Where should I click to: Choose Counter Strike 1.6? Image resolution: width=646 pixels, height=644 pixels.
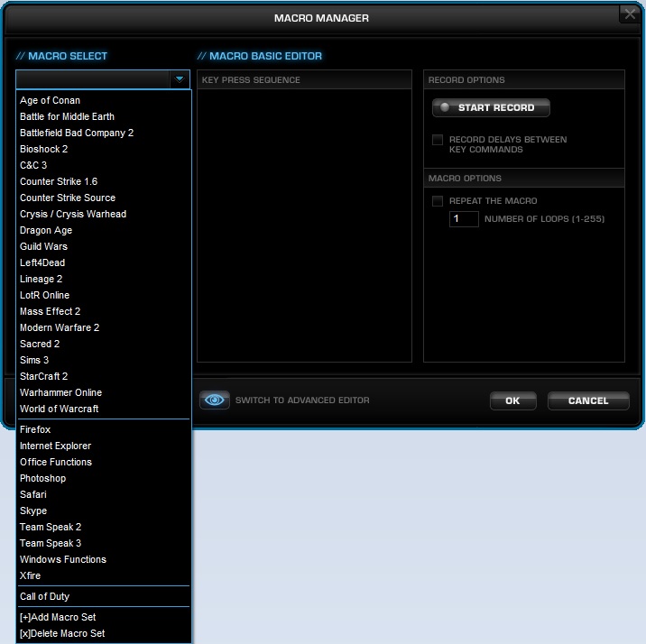click(104, 181)
